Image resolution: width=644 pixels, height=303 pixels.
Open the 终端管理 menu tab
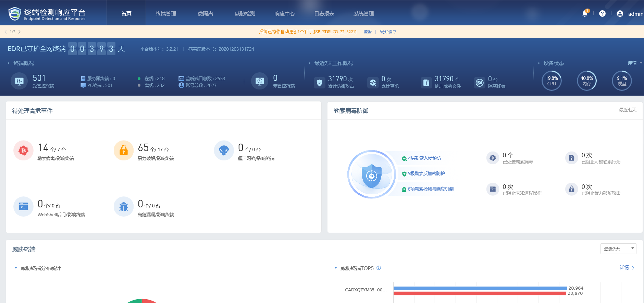pos(166,14)
